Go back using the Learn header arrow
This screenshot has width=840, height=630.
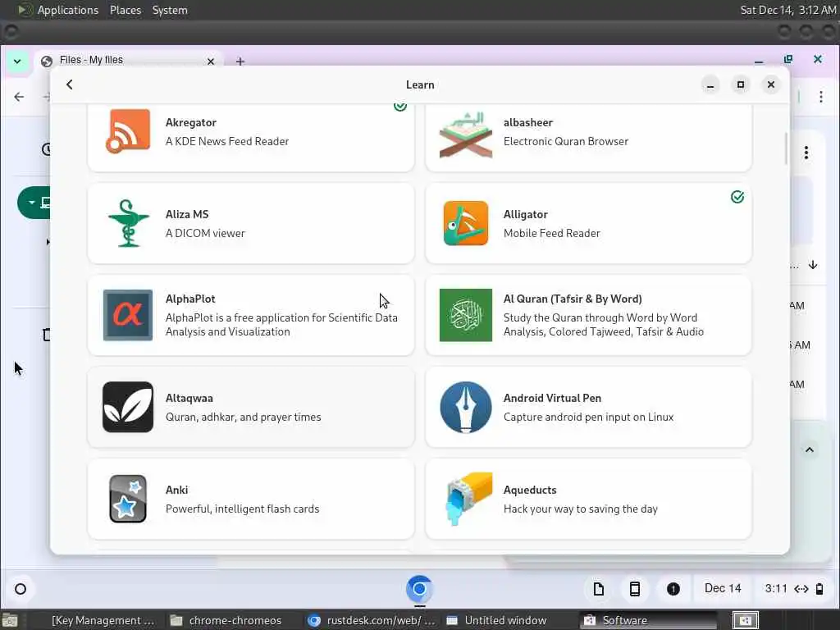[x=69, y=84]
